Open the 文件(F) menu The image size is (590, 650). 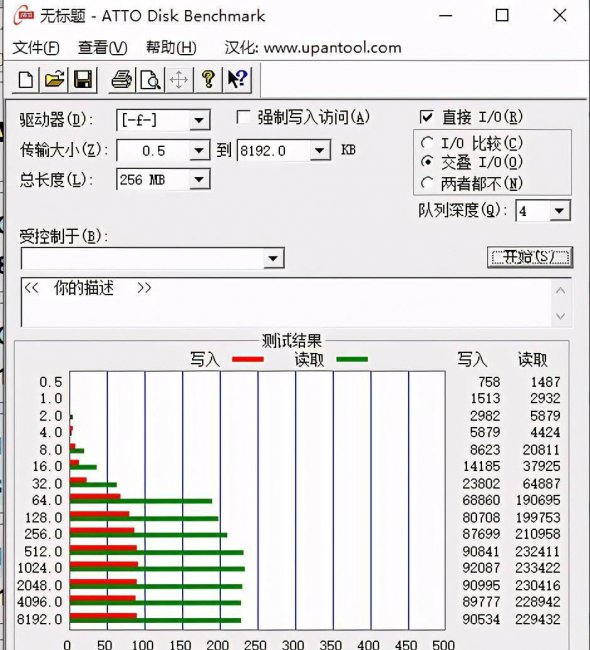tap(36, 48)
